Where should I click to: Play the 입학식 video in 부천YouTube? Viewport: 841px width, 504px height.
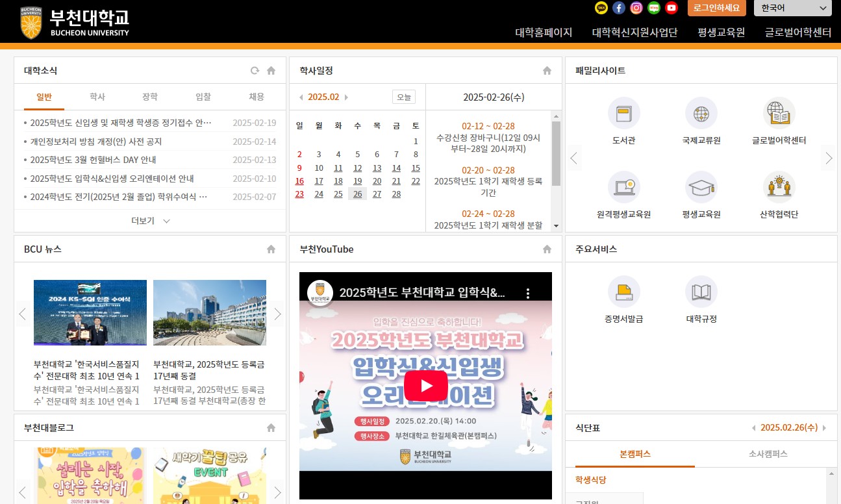pos(425,384)
